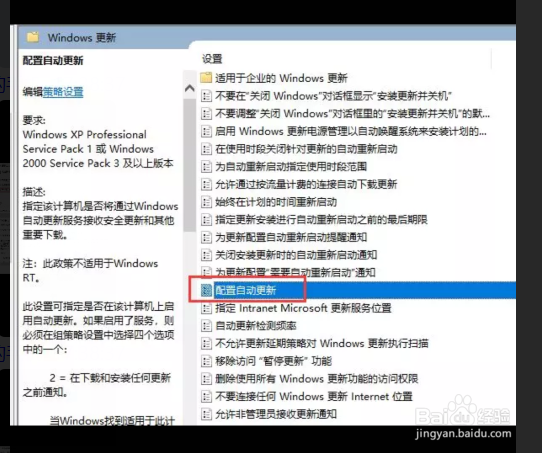Screen dimensions: 542x453
Task: Select policy icon for 不要在"关闭 Windows"对话框显示
Action: [x=206, y=96]
